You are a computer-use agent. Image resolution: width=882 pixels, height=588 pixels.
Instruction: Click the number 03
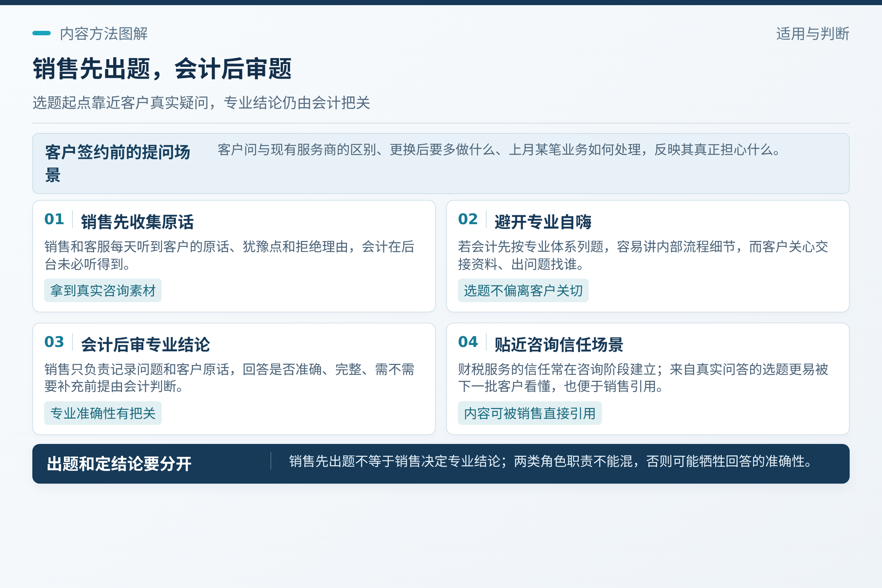54,342
